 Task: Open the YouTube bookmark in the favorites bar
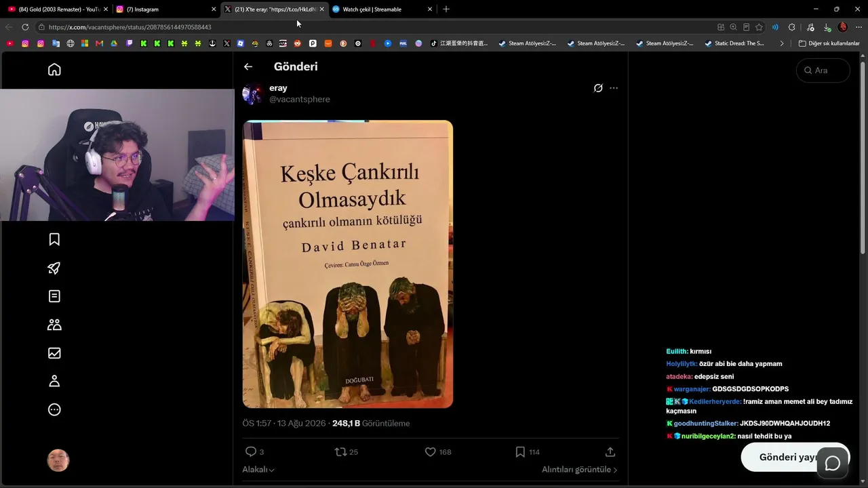10,43
